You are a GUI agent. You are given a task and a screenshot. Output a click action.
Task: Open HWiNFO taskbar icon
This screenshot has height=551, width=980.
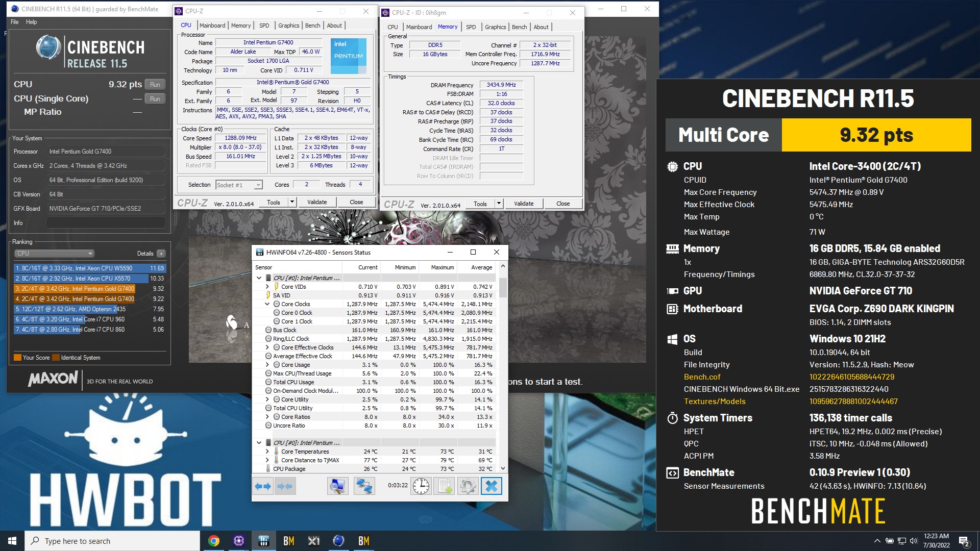[263, 541]
